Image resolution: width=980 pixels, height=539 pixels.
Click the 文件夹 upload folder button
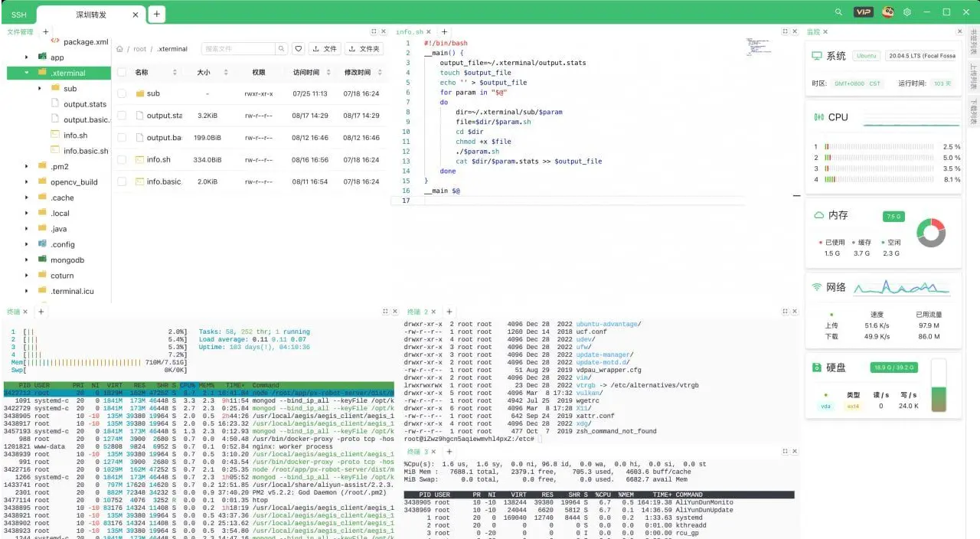click(364, 48)
